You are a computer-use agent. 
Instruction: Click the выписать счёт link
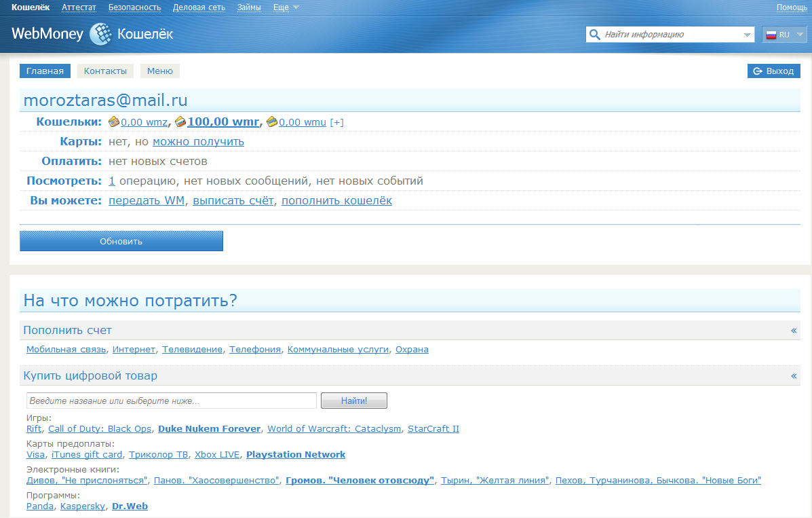pos(233,201)
